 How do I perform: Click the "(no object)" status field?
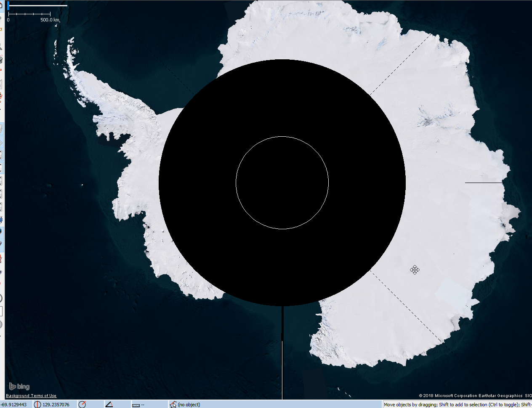tap(189, 405)
